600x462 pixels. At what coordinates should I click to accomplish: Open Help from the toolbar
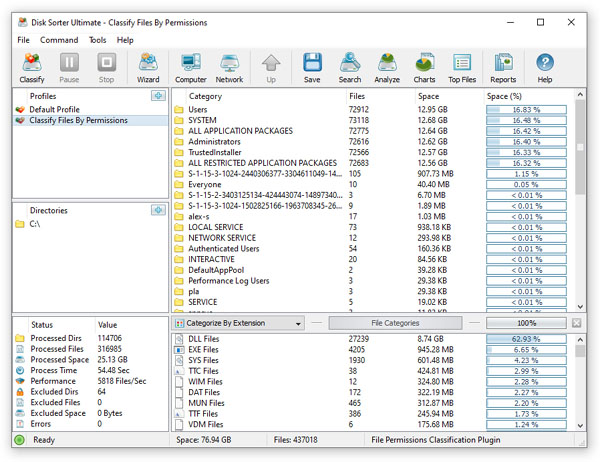click(x=545, y=68)
